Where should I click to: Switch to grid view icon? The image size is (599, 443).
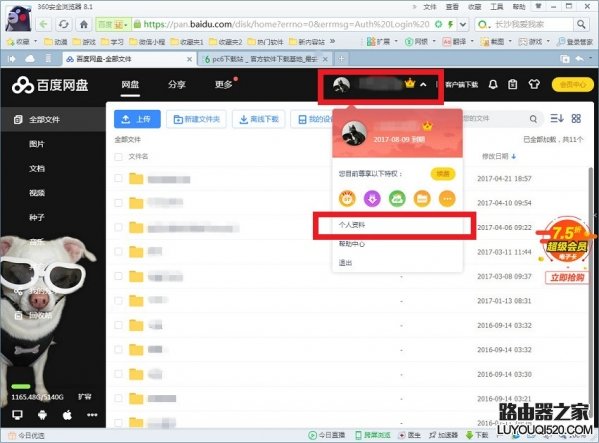(576, 119)
